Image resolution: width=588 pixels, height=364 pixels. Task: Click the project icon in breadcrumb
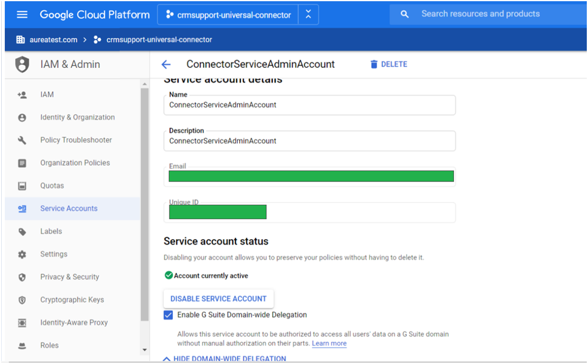tap(97, 40)
